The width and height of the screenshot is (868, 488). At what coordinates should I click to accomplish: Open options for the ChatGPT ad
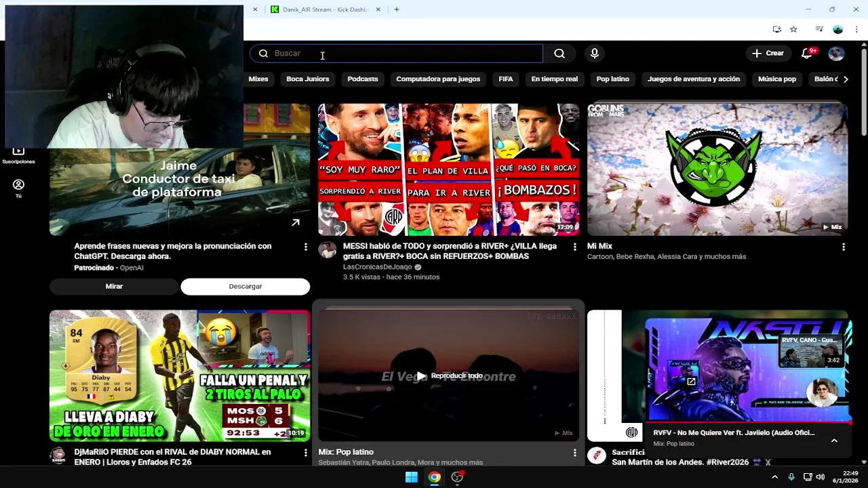click(305, 247)
